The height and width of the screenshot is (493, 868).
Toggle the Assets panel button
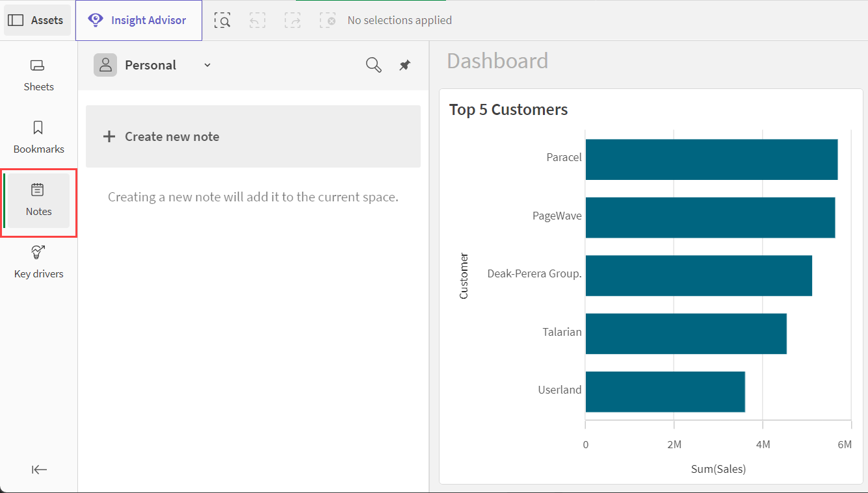tap(37, 20)
